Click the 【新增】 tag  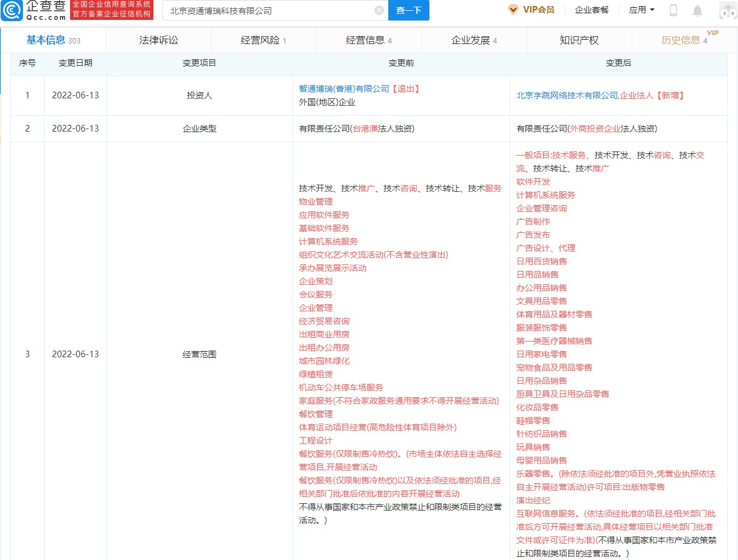[670, 95]
